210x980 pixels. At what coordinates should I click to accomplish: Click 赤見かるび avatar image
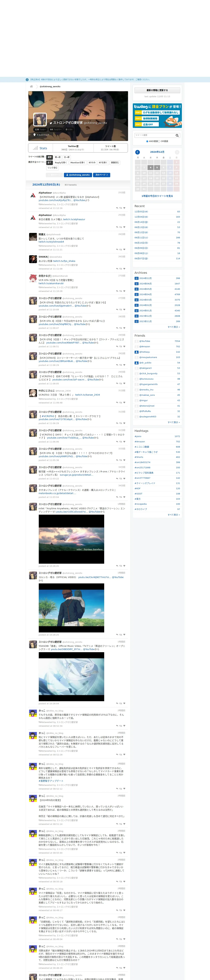33,278
